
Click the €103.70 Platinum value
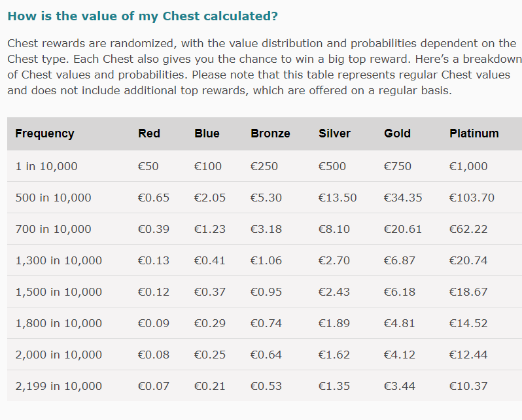pyautogui.click(x=472, y=198)
